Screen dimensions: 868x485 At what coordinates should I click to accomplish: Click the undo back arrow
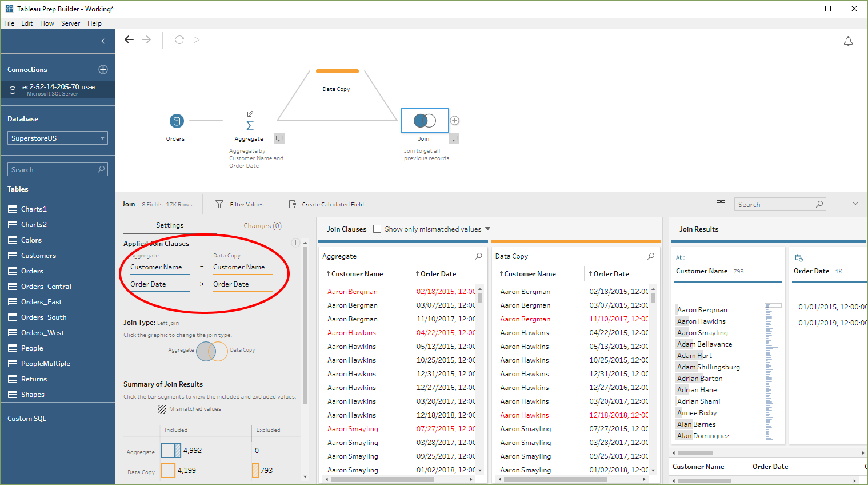[x=129, y=39]
